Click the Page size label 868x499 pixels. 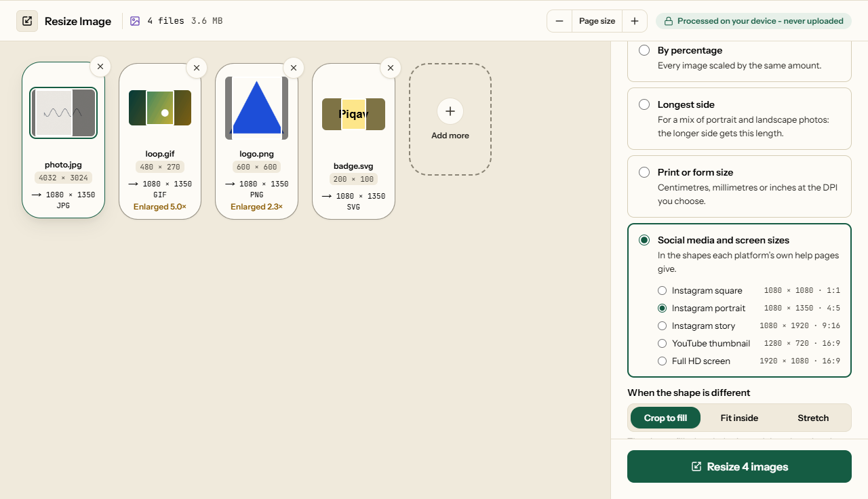click(x=597, y=21)
